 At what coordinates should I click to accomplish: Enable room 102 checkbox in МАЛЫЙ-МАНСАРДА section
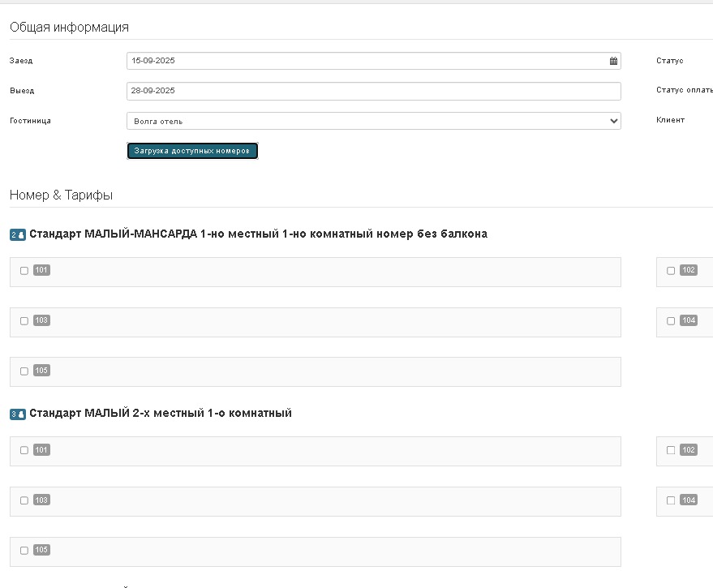[671, 271]
